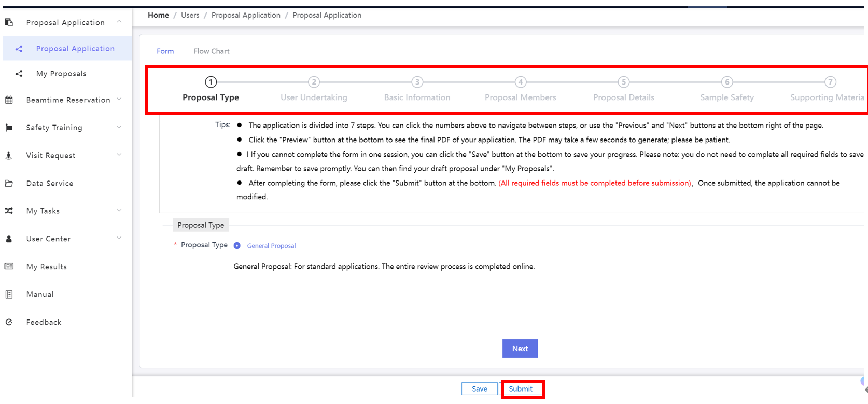Click the Beamtime Reservation calendar icon
Image resolution: width=868 pixels, height=404 pixels.
[x=9, y=100]
